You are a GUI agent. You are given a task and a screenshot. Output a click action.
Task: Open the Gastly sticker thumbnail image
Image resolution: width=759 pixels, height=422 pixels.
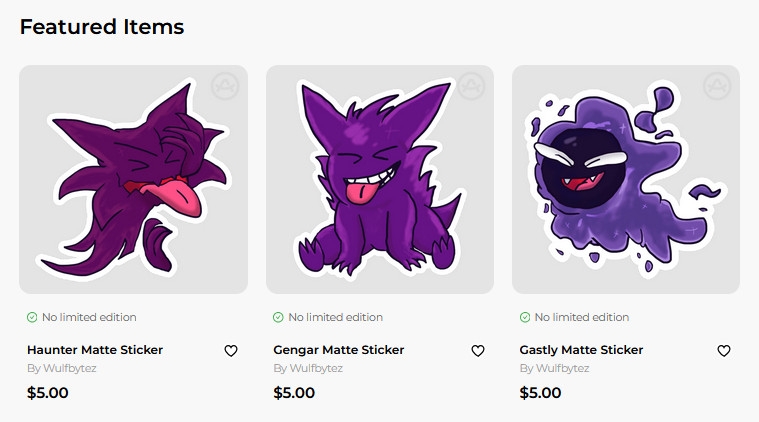coord(625,180)
